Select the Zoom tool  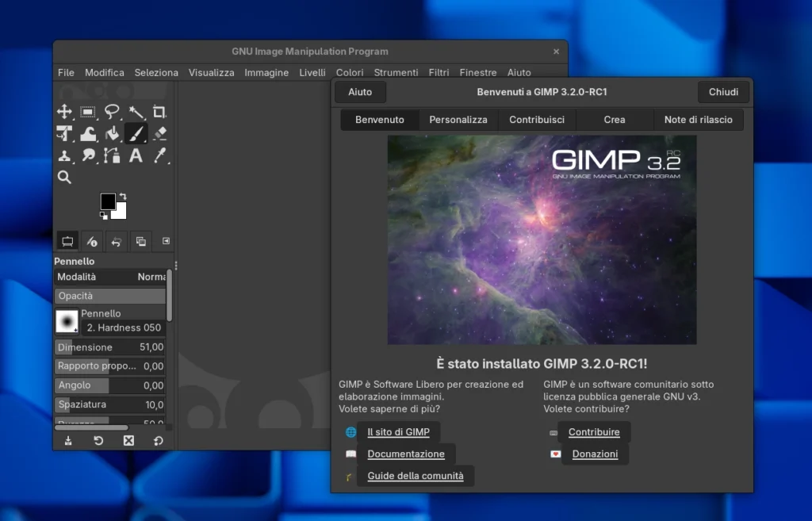tap(64, 177)
